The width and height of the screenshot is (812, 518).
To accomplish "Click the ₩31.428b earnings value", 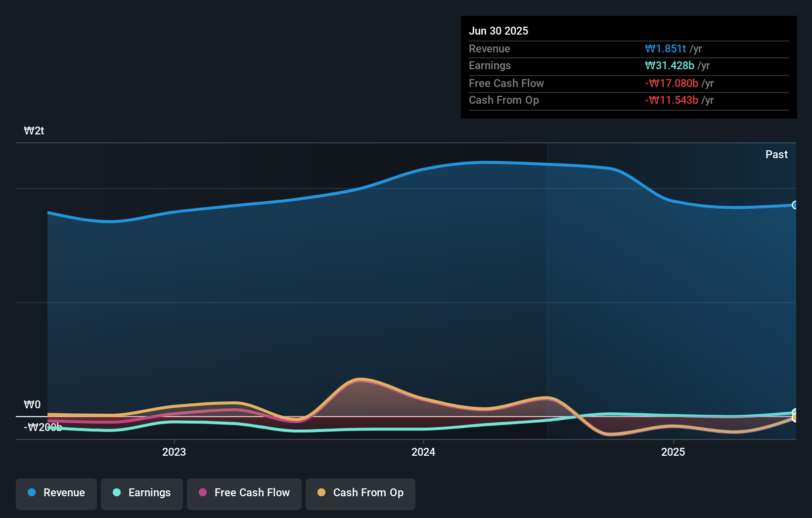I will tap(670, 65).
